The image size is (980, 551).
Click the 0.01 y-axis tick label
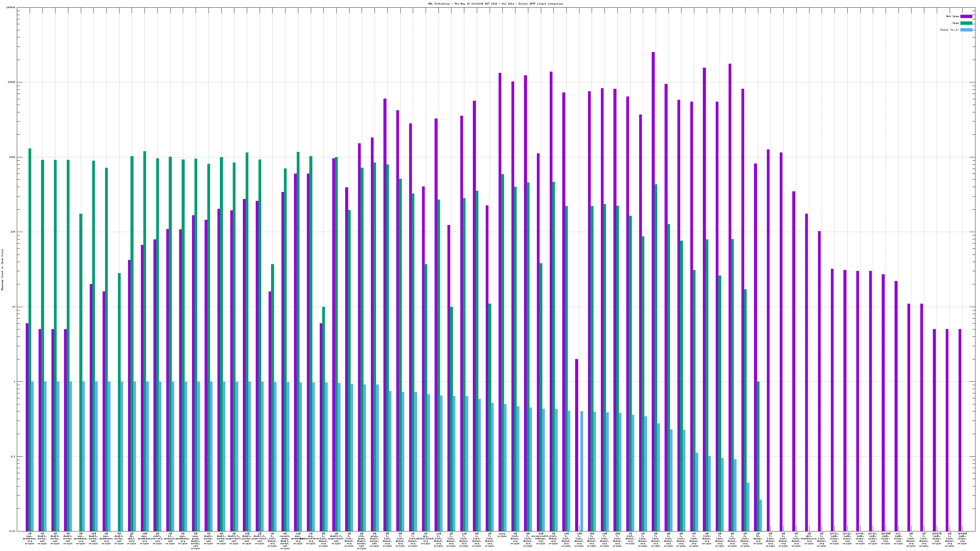13,531
